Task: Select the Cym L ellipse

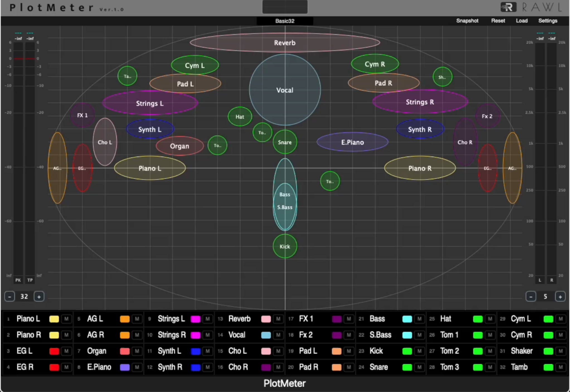Action: point(195,65)
